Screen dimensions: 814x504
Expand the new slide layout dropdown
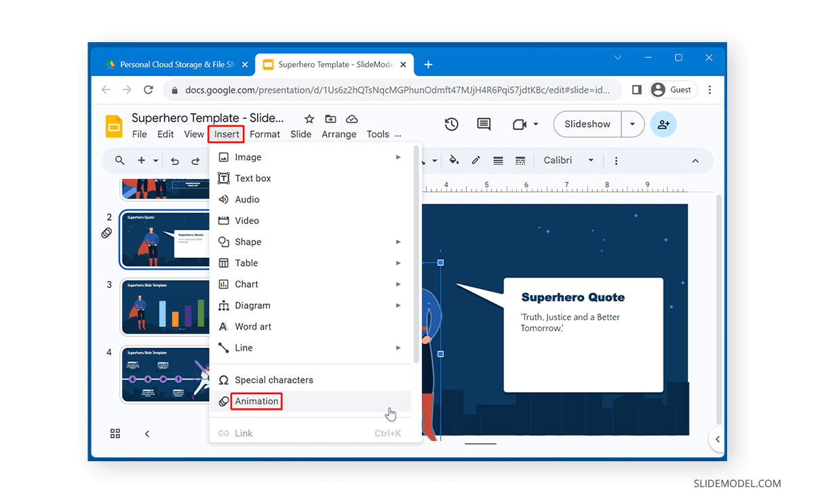pos(155,161)
